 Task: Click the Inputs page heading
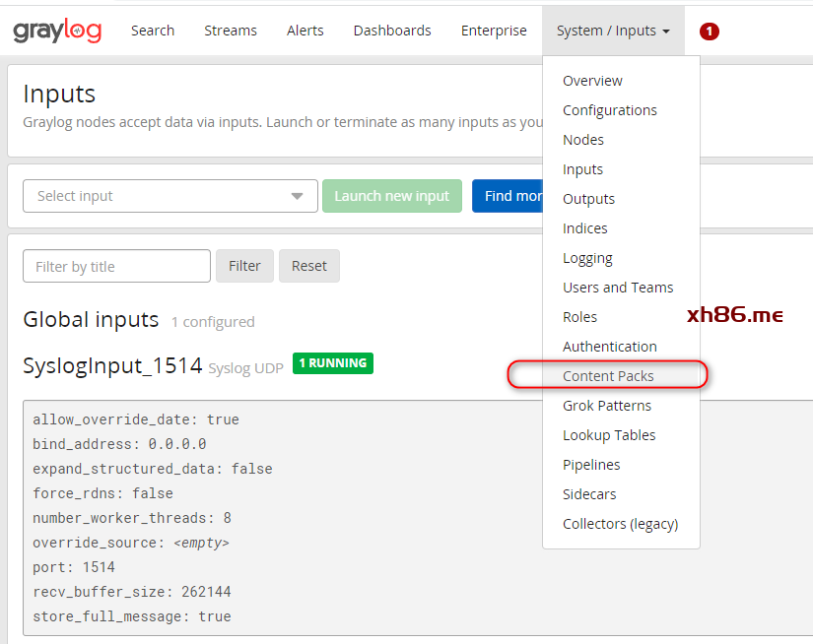click(59, 95)
